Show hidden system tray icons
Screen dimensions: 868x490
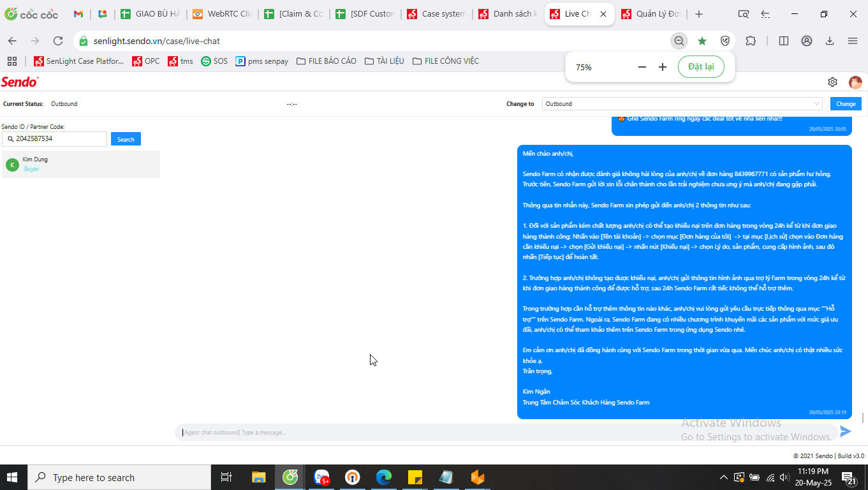pos(723,477)
